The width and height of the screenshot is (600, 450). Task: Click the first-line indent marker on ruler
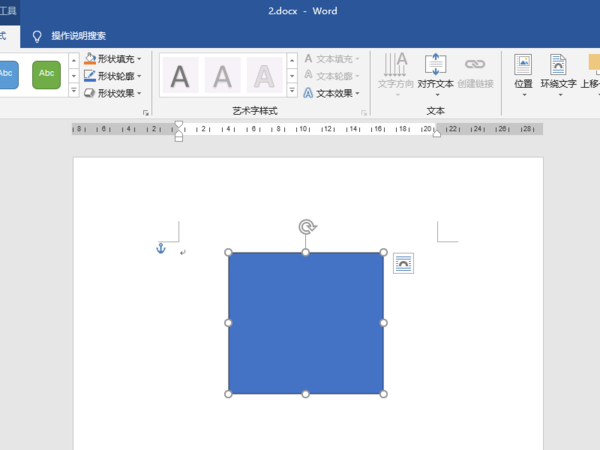click(x=179, y=124)
